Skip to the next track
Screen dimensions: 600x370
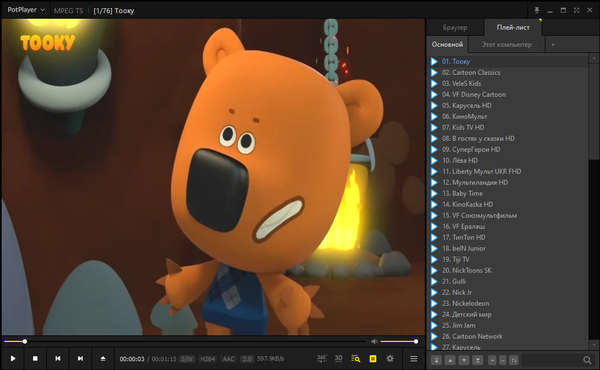point(80,359)
